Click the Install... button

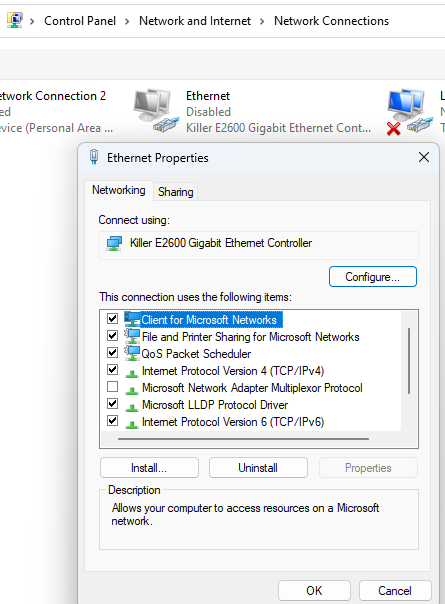click(149, 468)
